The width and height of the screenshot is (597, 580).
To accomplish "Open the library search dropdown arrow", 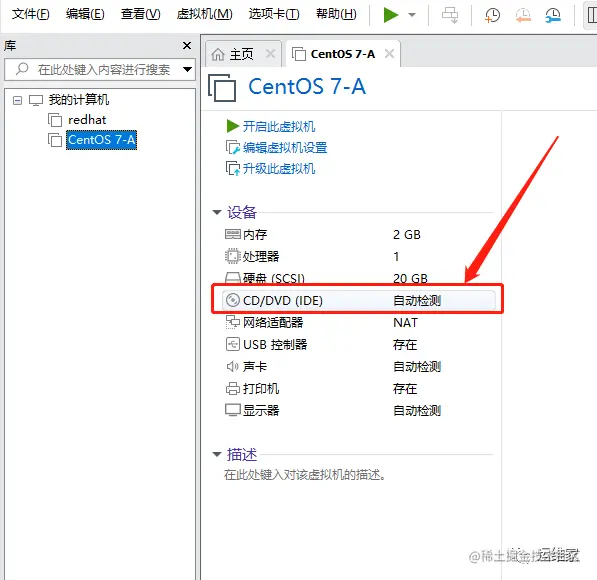I will (187, 69).
